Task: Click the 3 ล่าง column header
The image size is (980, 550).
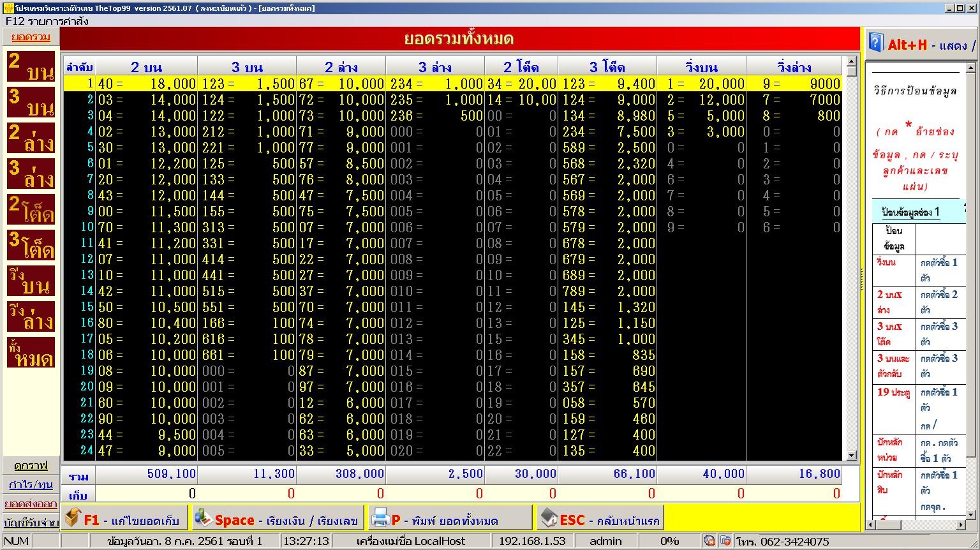Action: 435,67
